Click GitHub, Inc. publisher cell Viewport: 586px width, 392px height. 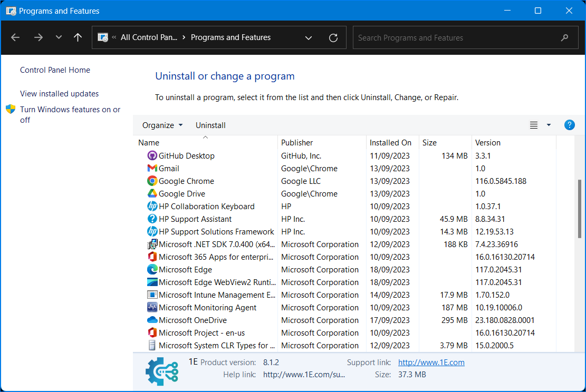pyautogui.click(x=301, y=155)
